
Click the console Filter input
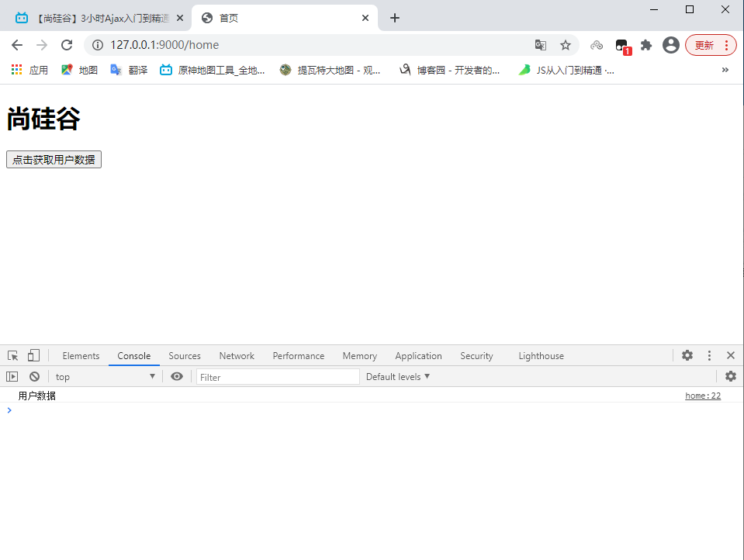click(x=278, y=377)
